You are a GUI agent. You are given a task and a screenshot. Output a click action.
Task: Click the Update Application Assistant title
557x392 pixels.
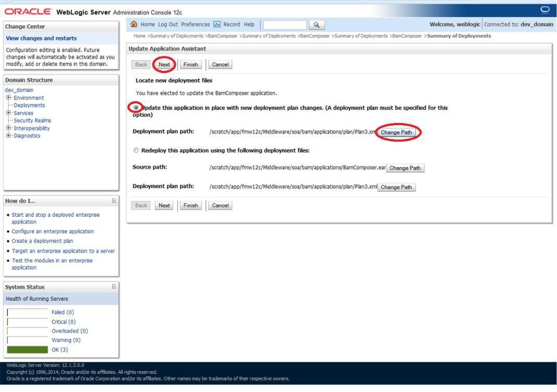click(x=167, y=48)
